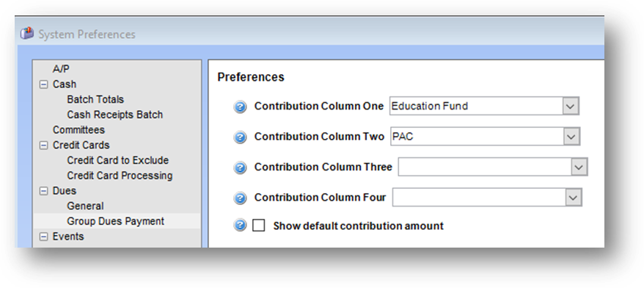Select Credit Card Processing in sidebar

pyautogui.click(x=120, y=176)
